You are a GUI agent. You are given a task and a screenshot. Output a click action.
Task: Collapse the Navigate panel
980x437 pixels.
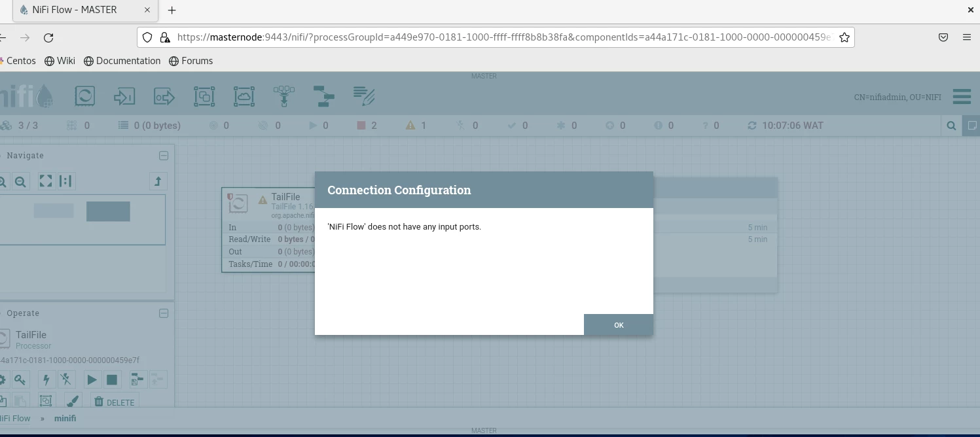pyautogui.click(x=164, y=156)
